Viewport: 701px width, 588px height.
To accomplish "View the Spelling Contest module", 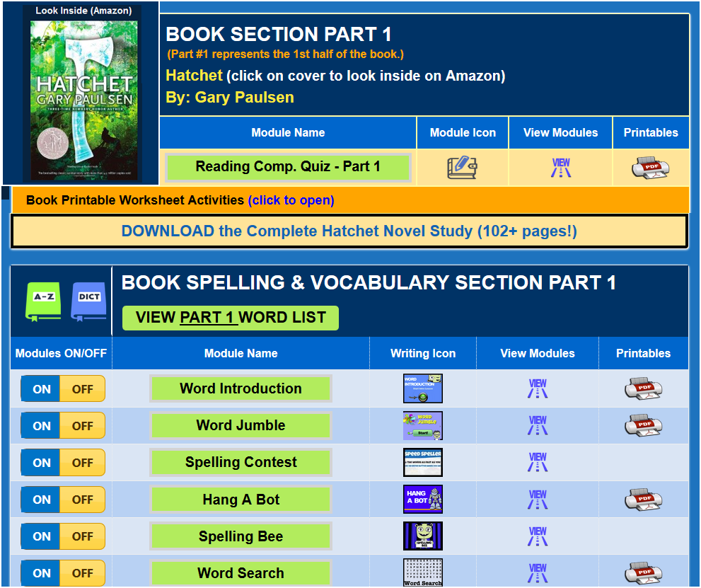I will (538, 462).
